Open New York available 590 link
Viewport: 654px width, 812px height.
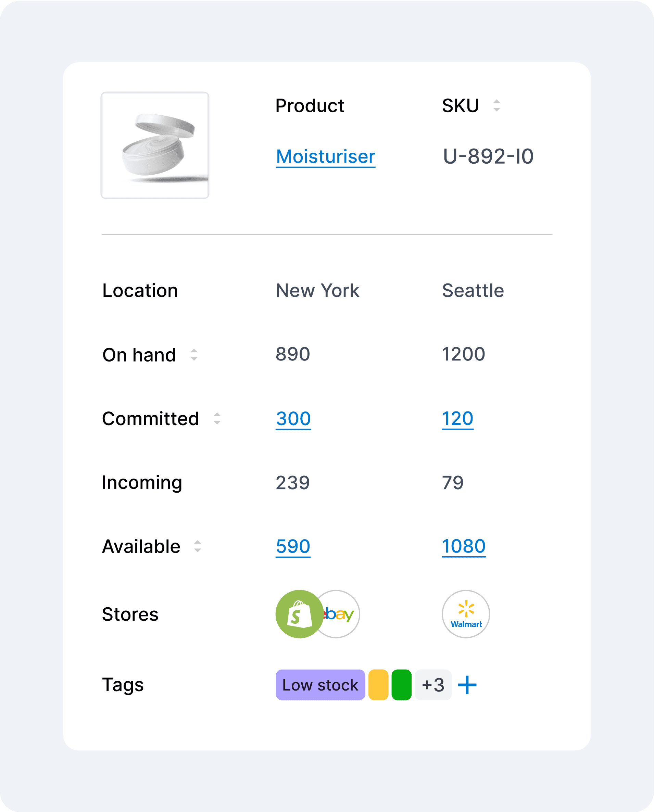(293, 546)
